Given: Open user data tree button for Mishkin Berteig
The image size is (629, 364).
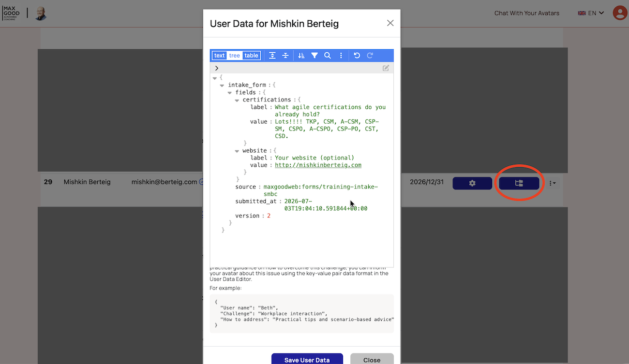Looking at the screenshot, I should point(519,183).
